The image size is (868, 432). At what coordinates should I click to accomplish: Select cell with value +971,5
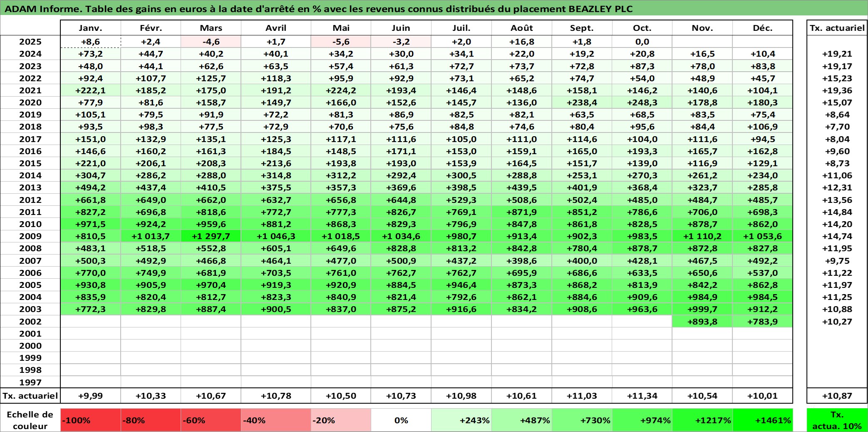click(91, 224)
